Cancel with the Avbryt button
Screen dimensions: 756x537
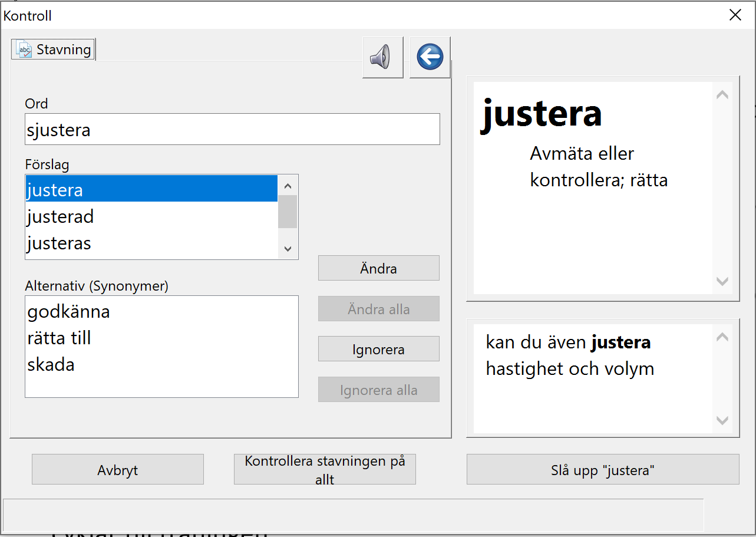(x=118, y=470)
